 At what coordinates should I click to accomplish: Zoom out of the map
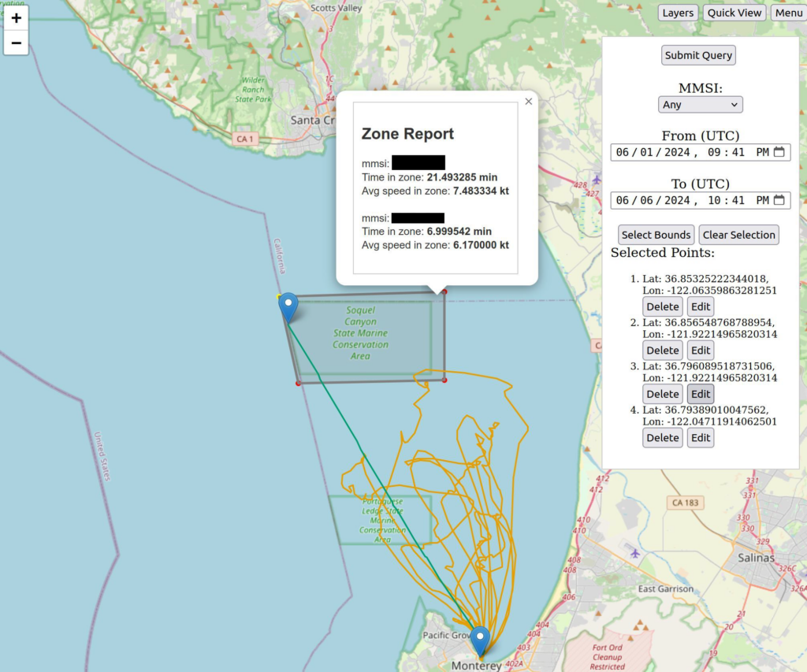pos(16,43)
